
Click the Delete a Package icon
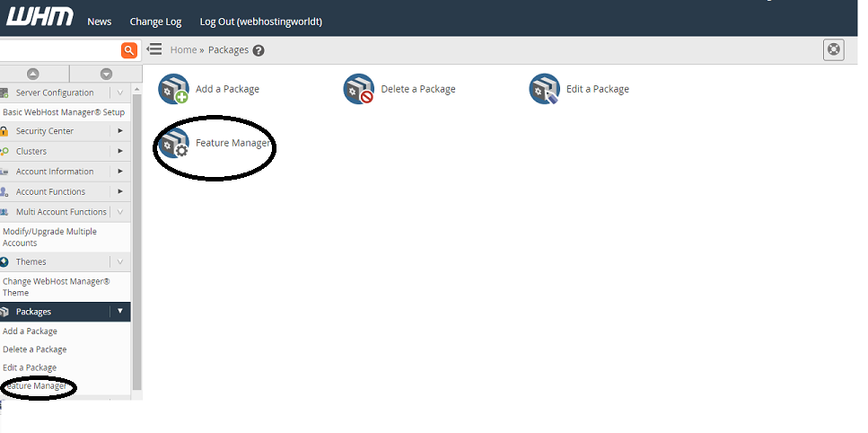[359, 90]
